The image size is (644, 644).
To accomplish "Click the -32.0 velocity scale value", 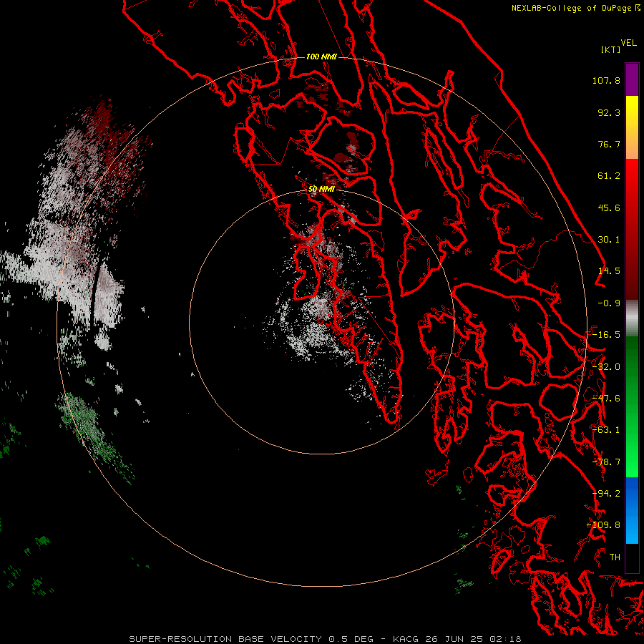I will (606, 367).
